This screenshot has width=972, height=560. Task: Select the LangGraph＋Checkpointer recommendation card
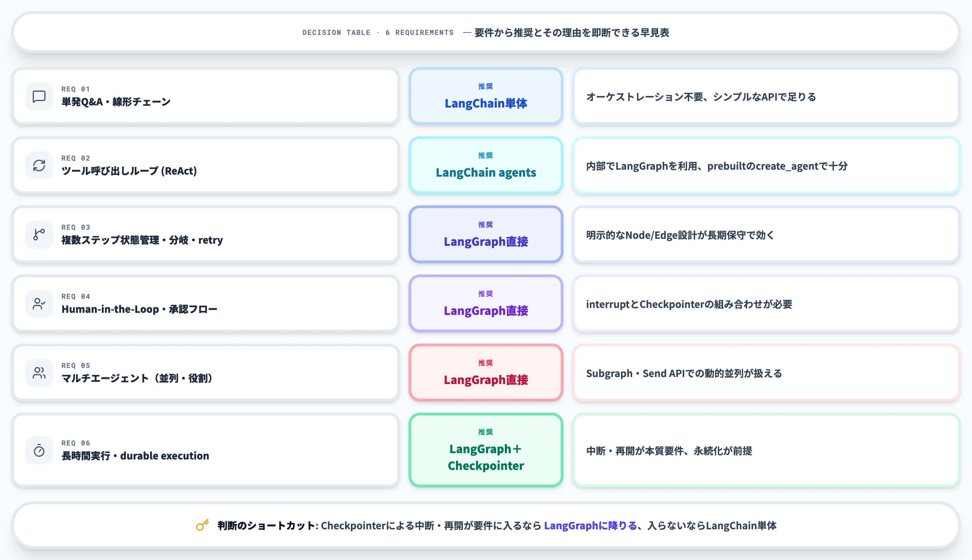486,450
